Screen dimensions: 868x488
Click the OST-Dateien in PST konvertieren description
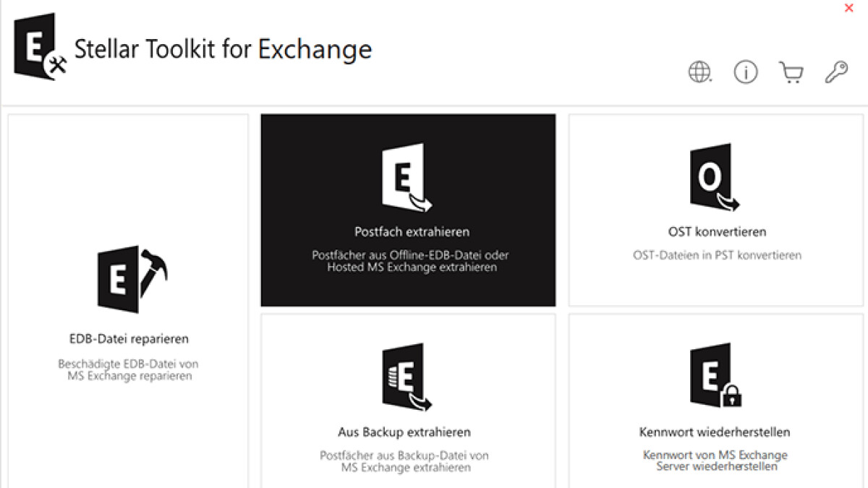coord(717,255)
